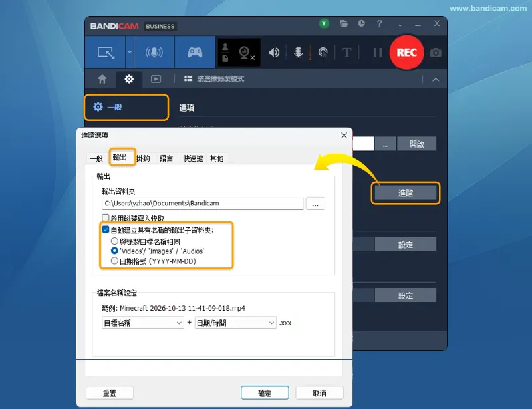Cancel with 取消 button
Viewport: 532px width, 409px height.
(x=319, y=393)
